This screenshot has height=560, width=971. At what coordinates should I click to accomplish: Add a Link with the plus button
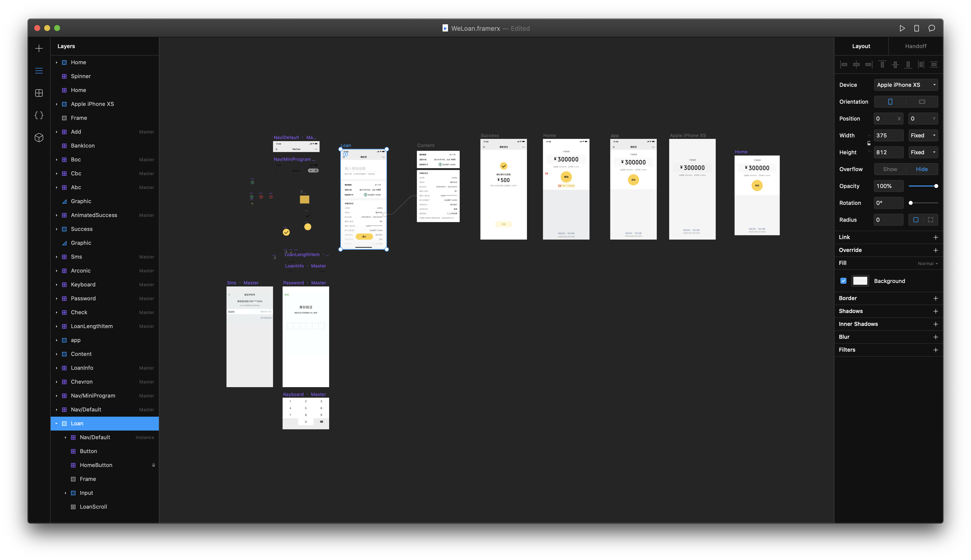(935, 237)
